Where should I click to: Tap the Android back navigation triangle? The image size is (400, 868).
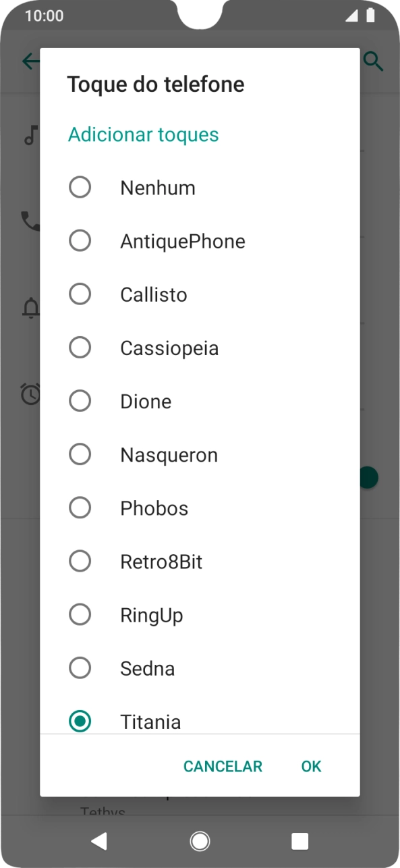tap(100, 840)
